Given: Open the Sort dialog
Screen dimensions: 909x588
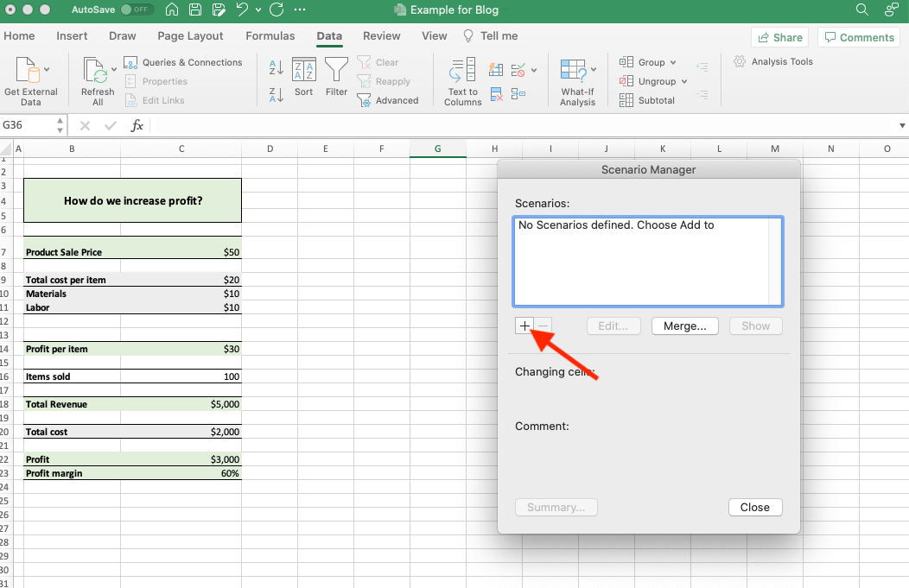Looking at the screenshot, I should (304, 77).
